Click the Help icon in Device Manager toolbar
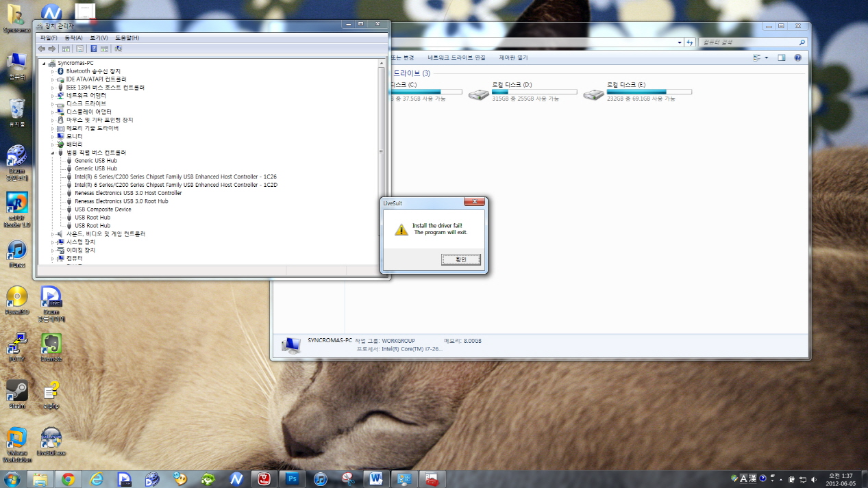The image size is (868, 488). [x=94, y=49]
